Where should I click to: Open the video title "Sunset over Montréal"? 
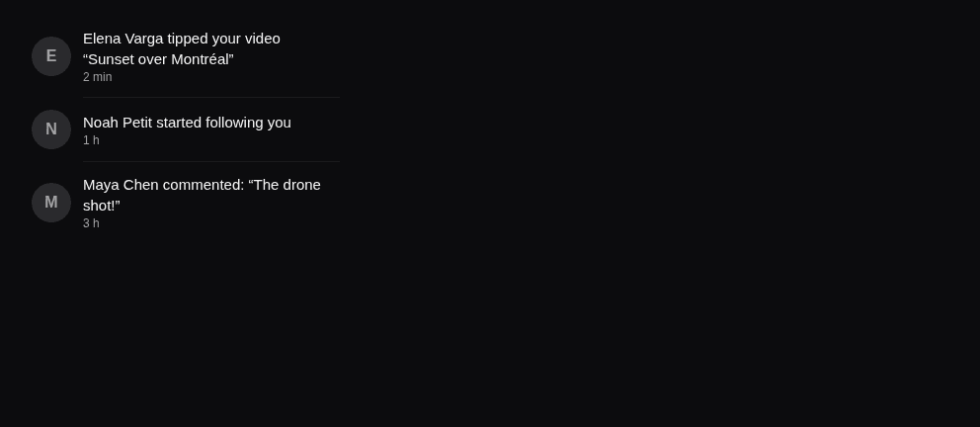pos(158,59)
